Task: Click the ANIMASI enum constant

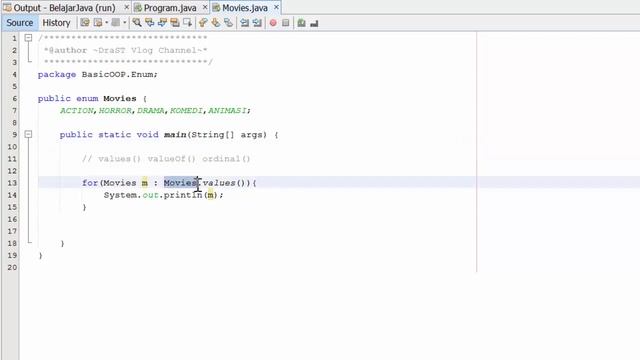Action: coord(227,111)
